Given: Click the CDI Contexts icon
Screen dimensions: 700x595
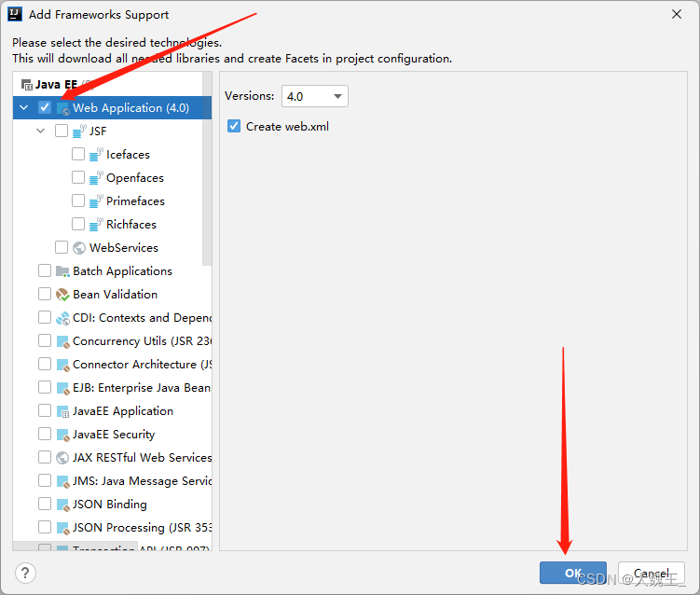Looking at the screenshot, I should click(62, 318).
